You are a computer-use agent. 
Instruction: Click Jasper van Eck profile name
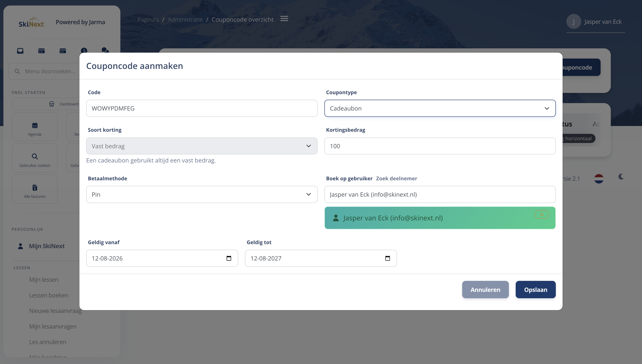pyautogui.click(x=603, y=21)
